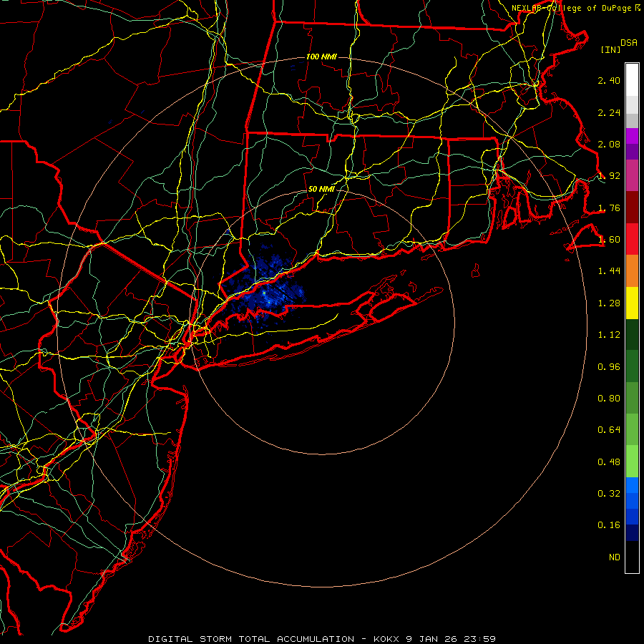Image resolution: width=644 pixels, height=644 pixels.
Task: Click the 50 NMI range ring label
Action: pos(321,190)
